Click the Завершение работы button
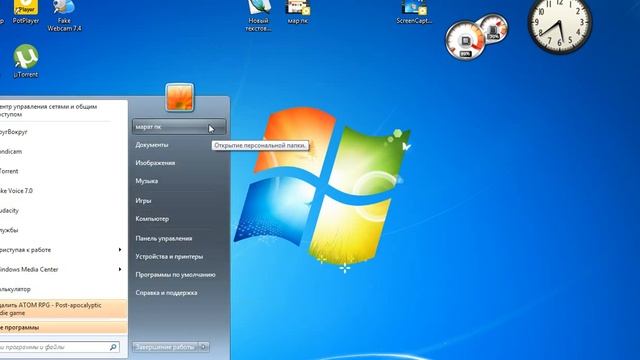The height and width of the screenshot is (360, 640). pos(165,347)
